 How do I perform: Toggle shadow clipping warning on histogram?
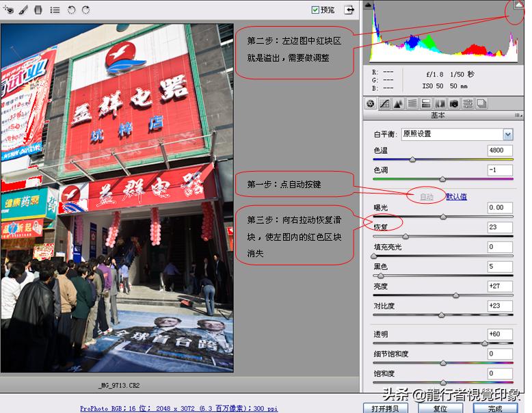368,4
